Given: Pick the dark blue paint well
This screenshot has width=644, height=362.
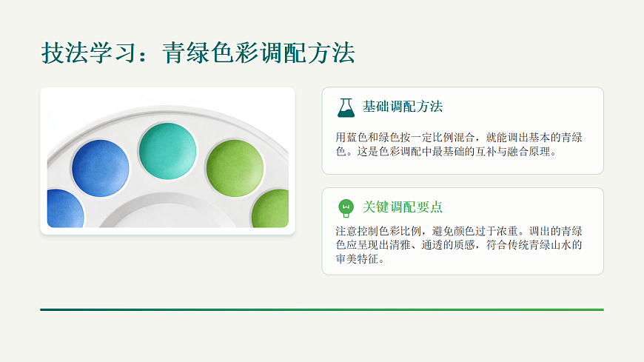Looking at the screenshot, I should click(101, 169).
